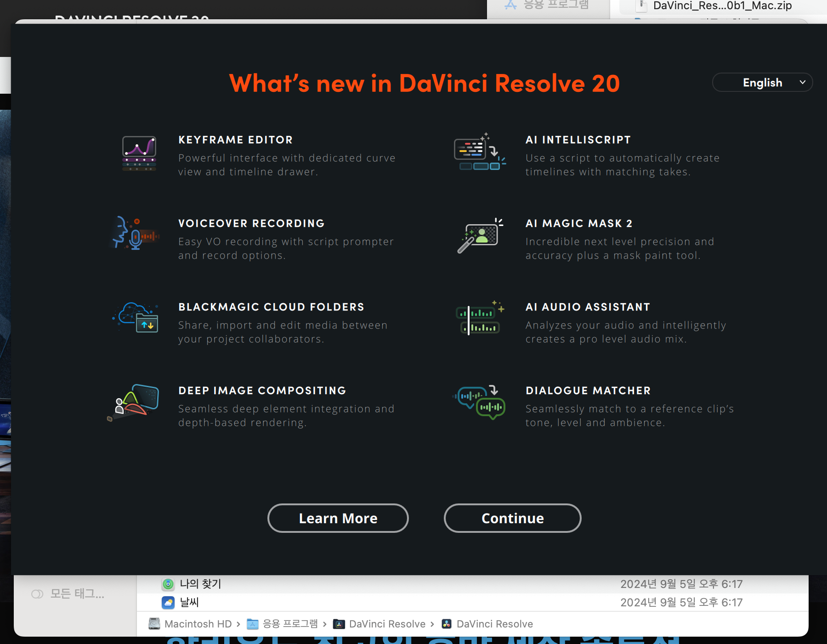Select the BLACKMAGIC CLOUD FOLDERS heading

(271, 307)
